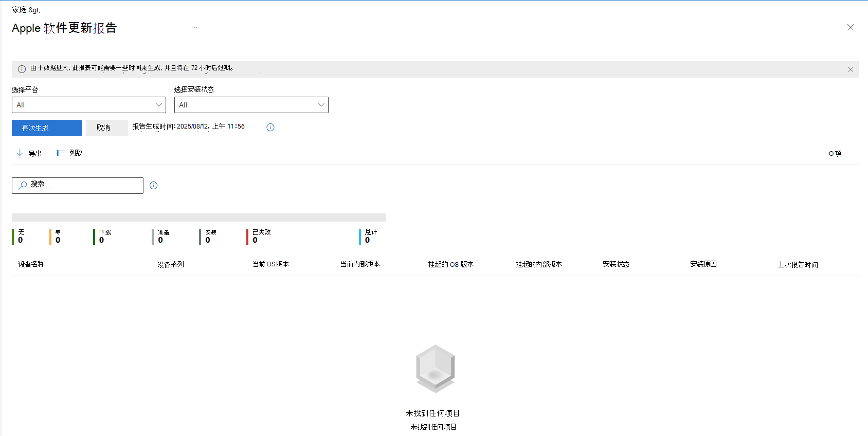Click the 无 status count

click(20, 237)
